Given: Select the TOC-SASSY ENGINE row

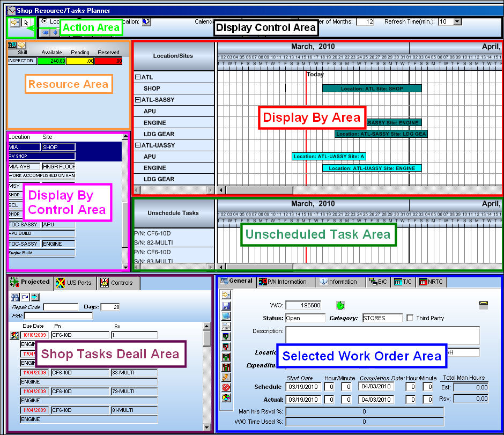Looking at the screenshot, I should [42, 244].
